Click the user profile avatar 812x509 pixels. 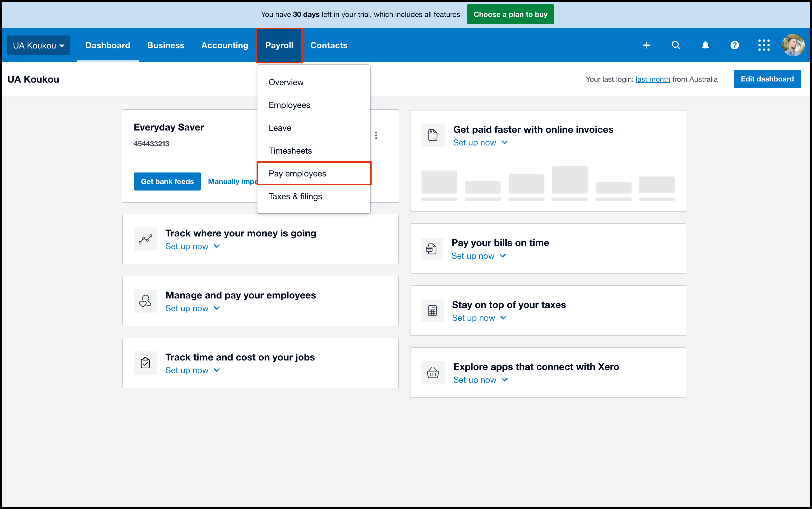point(793,45)
